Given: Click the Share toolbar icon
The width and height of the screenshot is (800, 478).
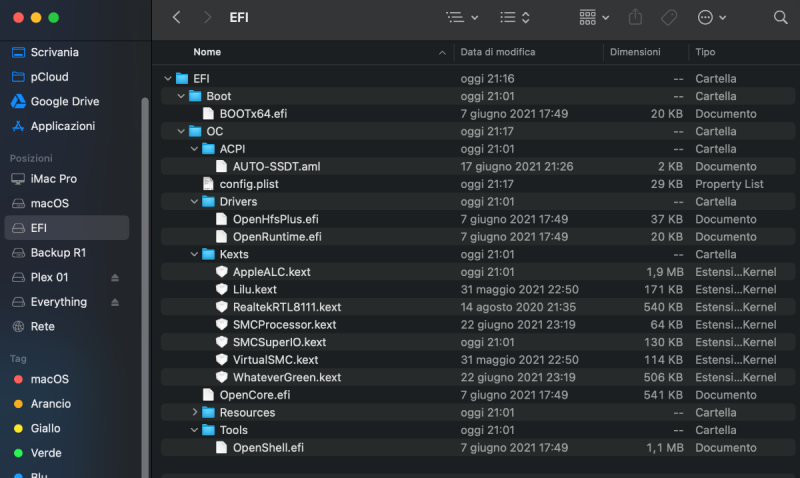Looking at the screenshot, I should pos(636,17).
